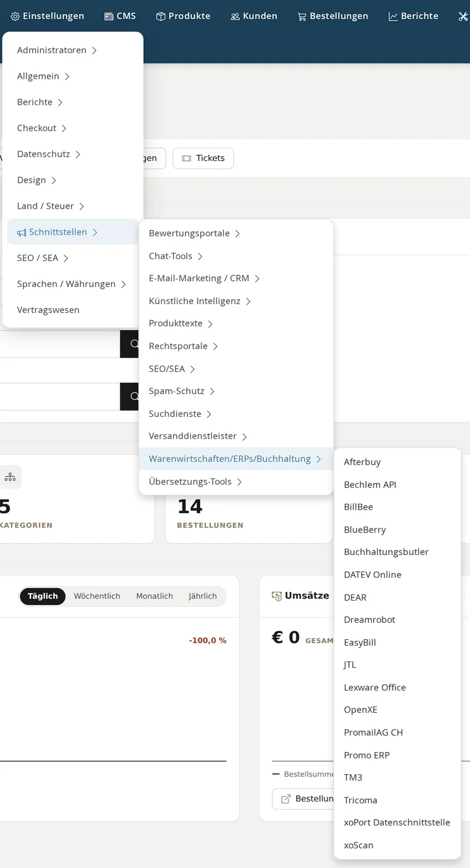
Task: Open the Produkte top menu
Action: (183, 16)
